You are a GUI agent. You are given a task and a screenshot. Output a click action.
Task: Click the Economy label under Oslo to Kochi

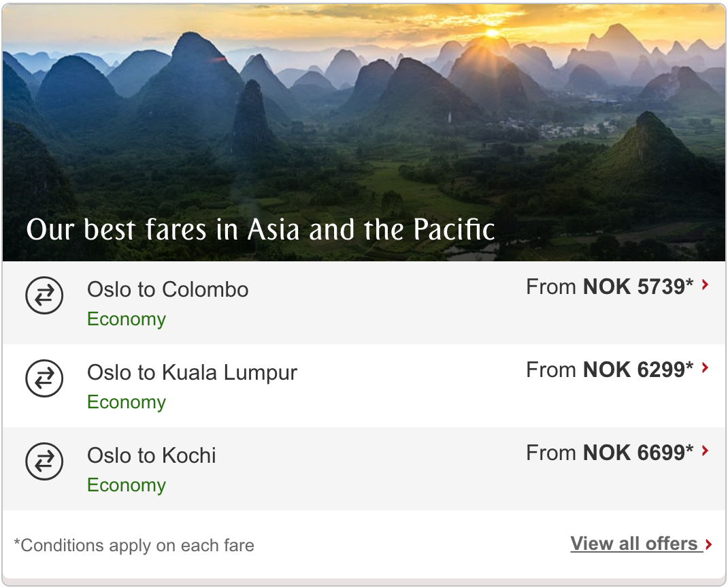[127, 485]
